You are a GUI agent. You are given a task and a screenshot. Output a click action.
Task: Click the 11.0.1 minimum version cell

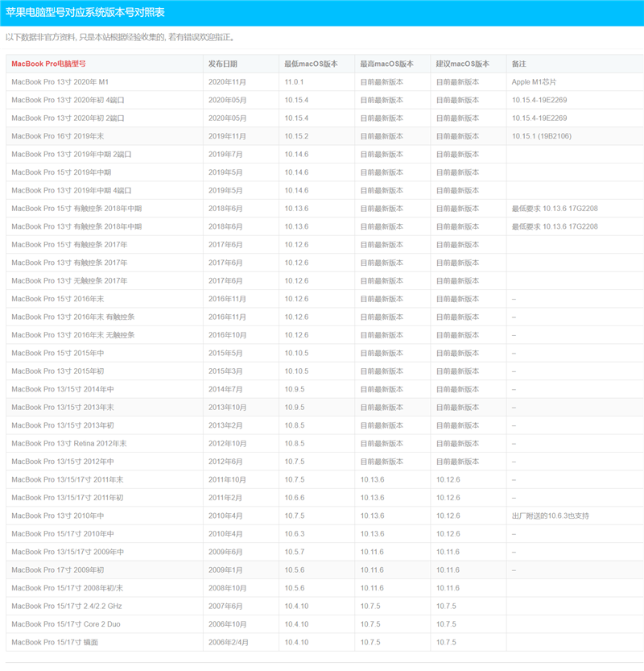(x=294, y=81)
